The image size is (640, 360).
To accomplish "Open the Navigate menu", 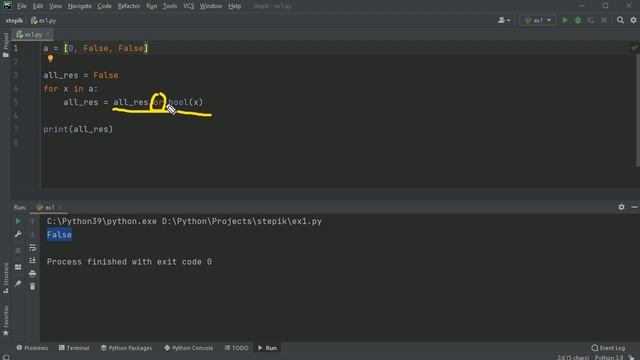I will tap(80, 6).
